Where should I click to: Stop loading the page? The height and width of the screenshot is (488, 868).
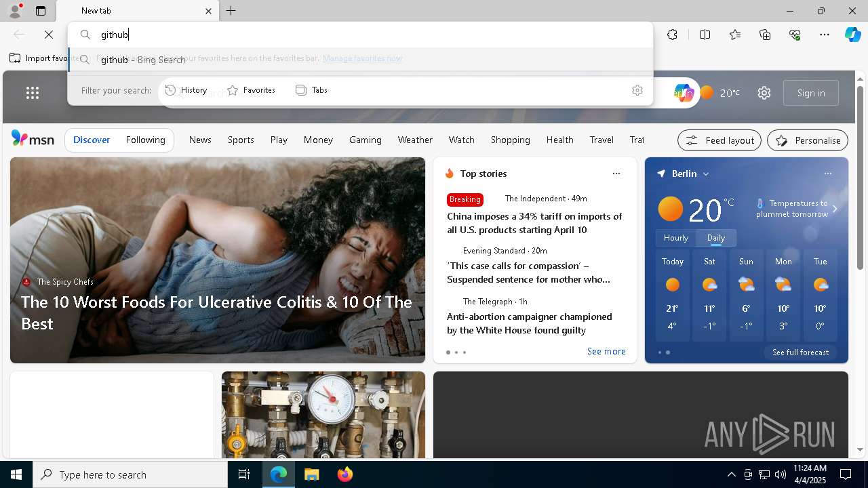click(x=49, y=35)
